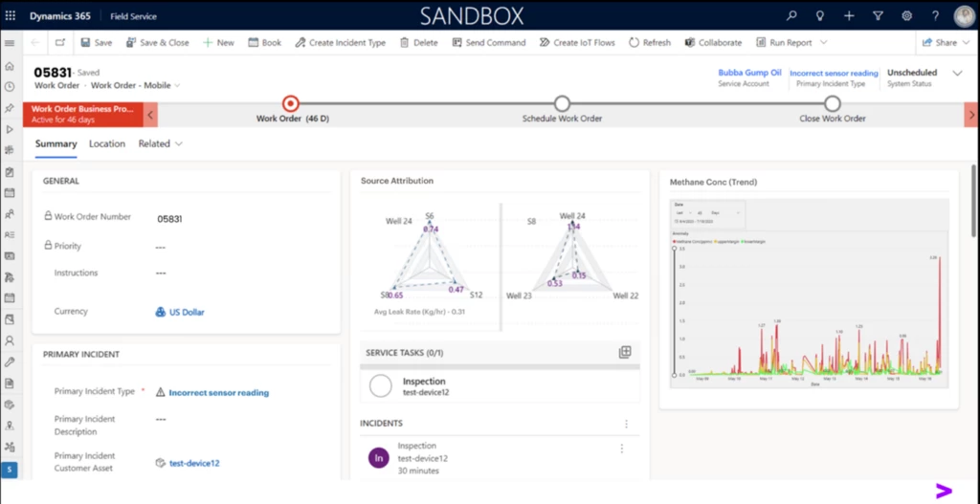Screen dimensions: 980x504
Task: Click the page vertical scrollbar
Action: coord(973,200)
